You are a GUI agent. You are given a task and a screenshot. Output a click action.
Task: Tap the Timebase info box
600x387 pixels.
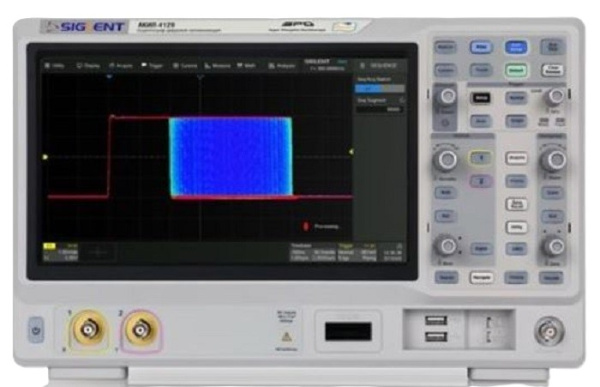click(x=313, y=252)
